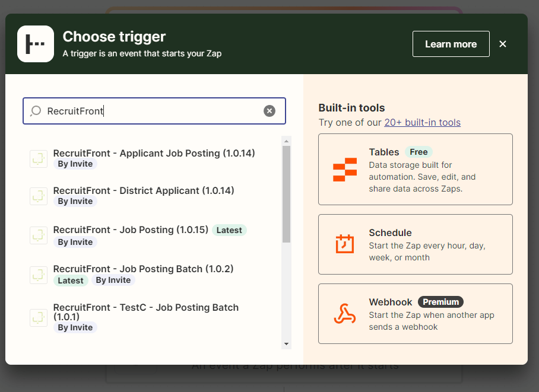Viewport: 539px width, 392px height.
Task: Click the Premium badge next to Webhook
Action: pyautogui.click(x=440, y=302)
